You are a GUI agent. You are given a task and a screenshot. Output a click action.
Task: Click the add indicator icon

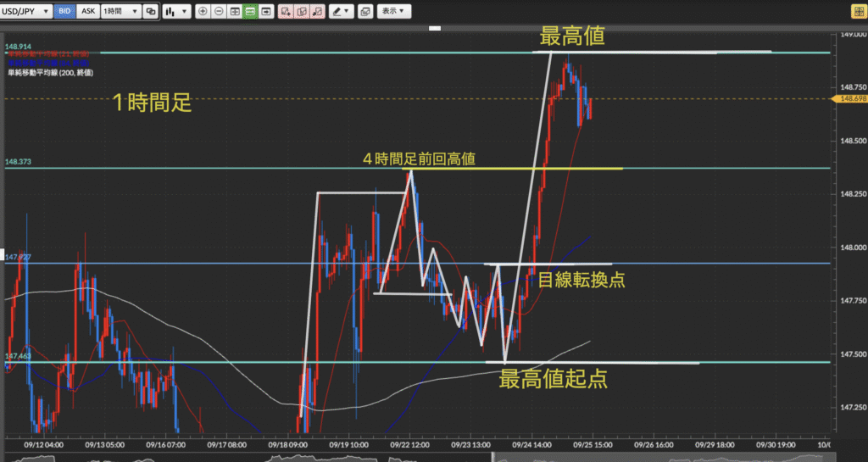(287, 12)
